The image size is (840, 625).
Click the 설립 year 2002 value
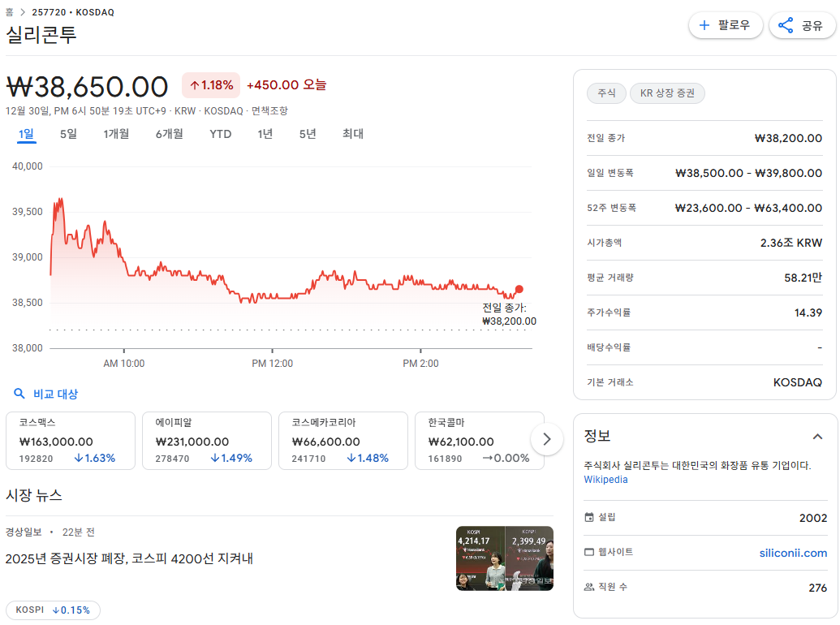point(813,518)
